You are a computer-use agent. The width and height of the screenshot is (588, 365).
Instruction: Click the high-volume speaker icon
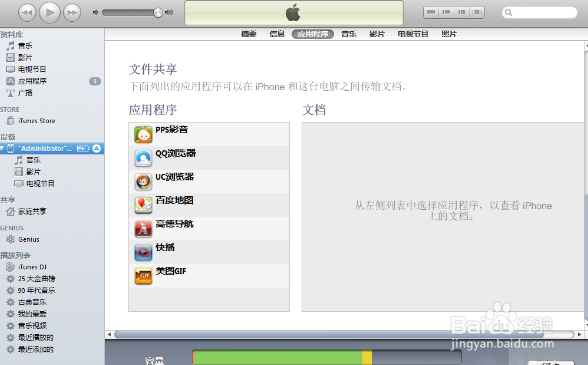click(170, 12)
